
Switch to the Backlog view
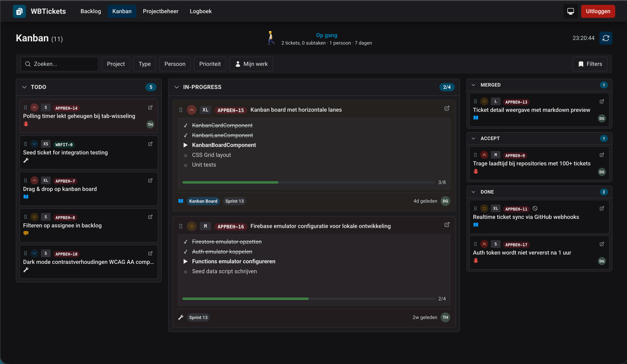(91, 11)
